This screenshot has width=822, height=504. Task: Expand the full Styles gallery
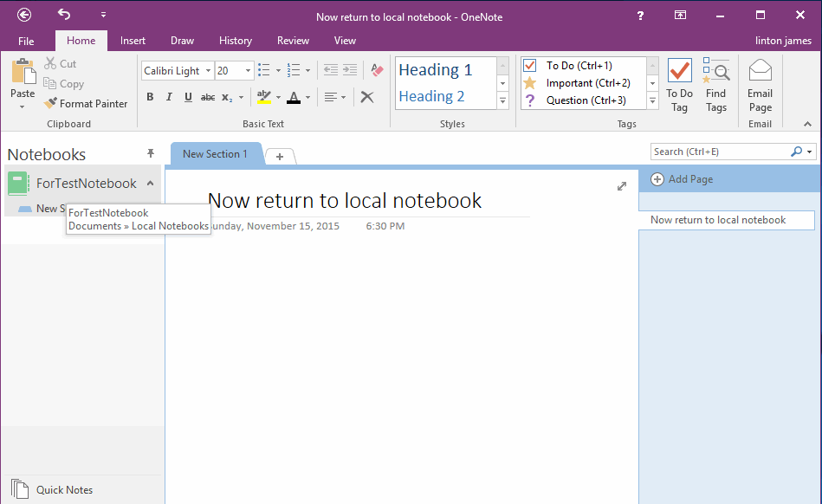coord(502,100)
